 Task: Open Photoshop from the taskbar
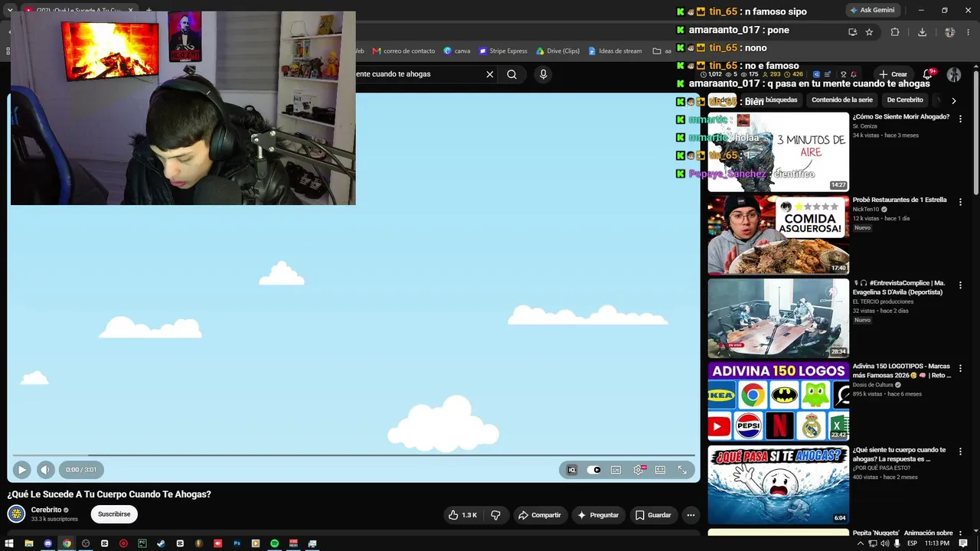pyautogui.click(x=237, y=543)
